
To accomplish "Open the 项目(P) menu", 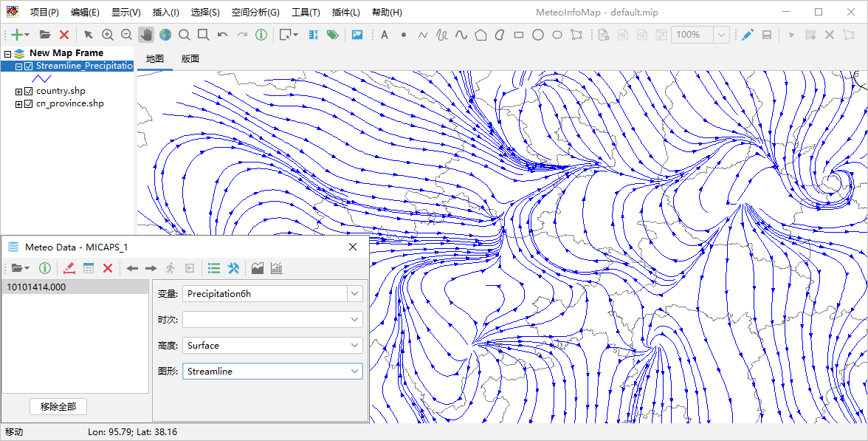I will (x=44, y=12).
